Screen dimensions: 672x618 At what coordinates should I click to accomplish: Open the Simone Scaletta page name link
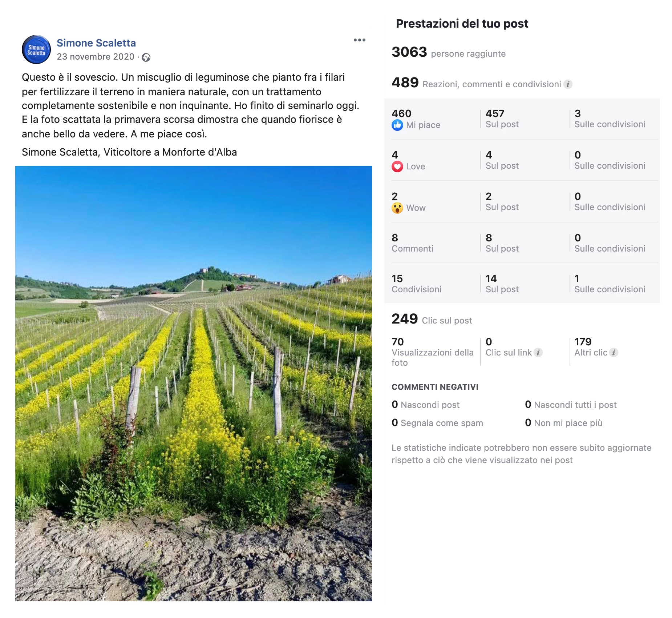pos(96,43)
